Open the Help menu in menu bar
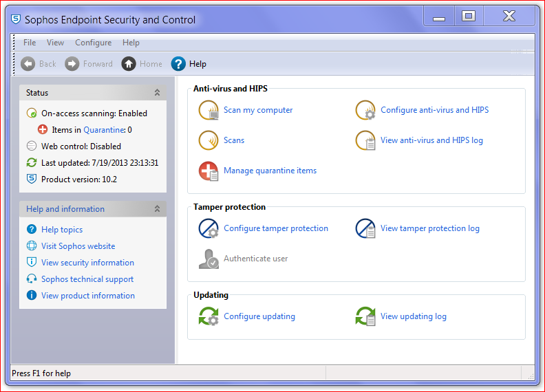 click(131, 43)
